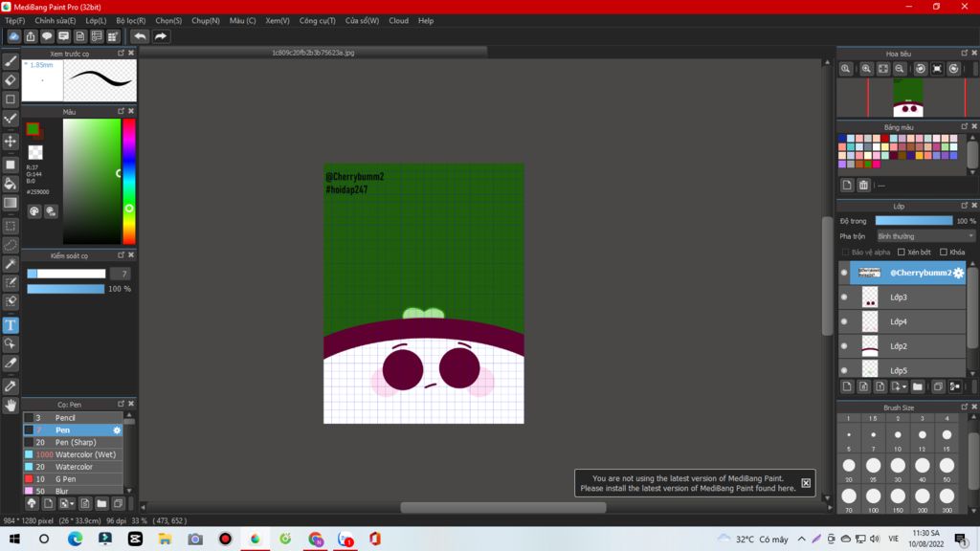Toggle Bảo vệ alpha checkbox
Viewport: 980px width, 551px height.
pos(846,252)
